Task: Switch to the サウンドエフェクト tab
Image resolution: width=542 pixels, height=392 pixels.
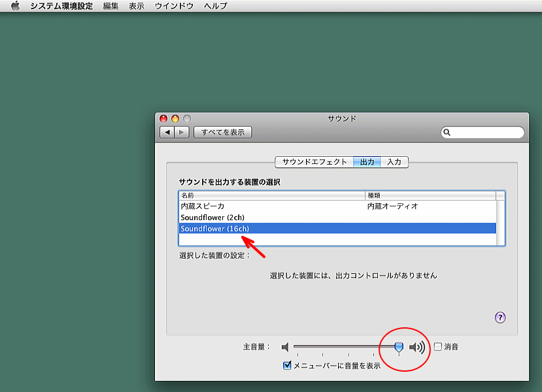Action: [x=314, y=162]
